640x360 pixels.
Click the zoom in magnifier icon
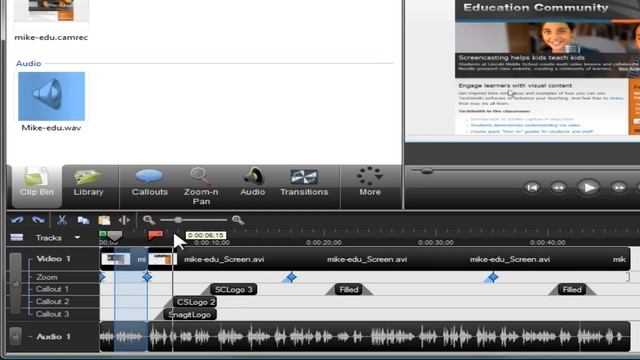238,220
